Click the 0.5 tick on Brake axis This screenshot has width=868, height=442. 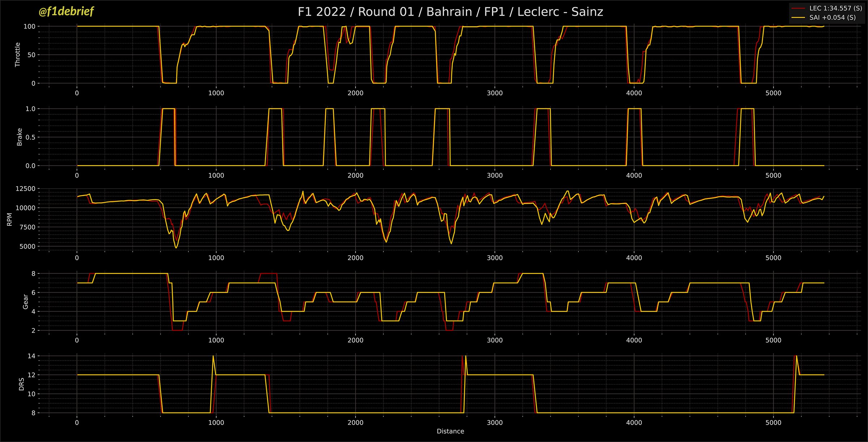[30, 137]
